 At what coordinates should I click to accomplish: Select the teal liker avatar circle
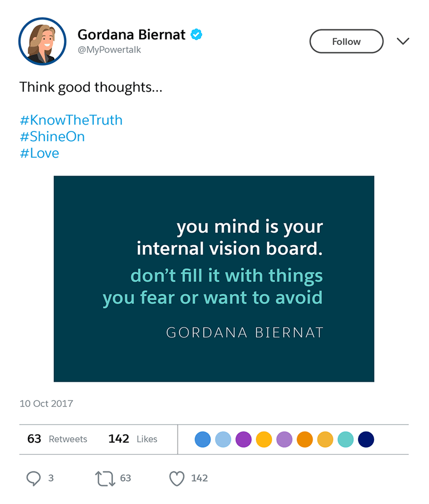click(x=345, y=440)
